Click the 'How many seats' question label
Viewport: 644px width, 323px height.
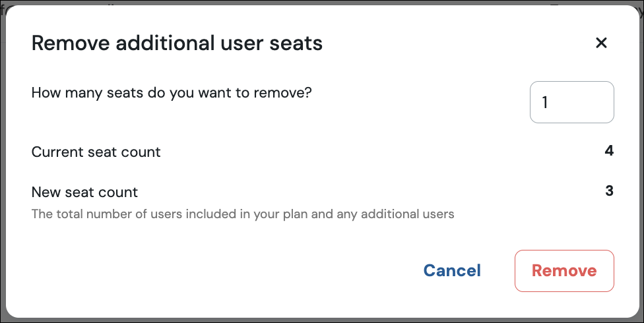point(172,93)
